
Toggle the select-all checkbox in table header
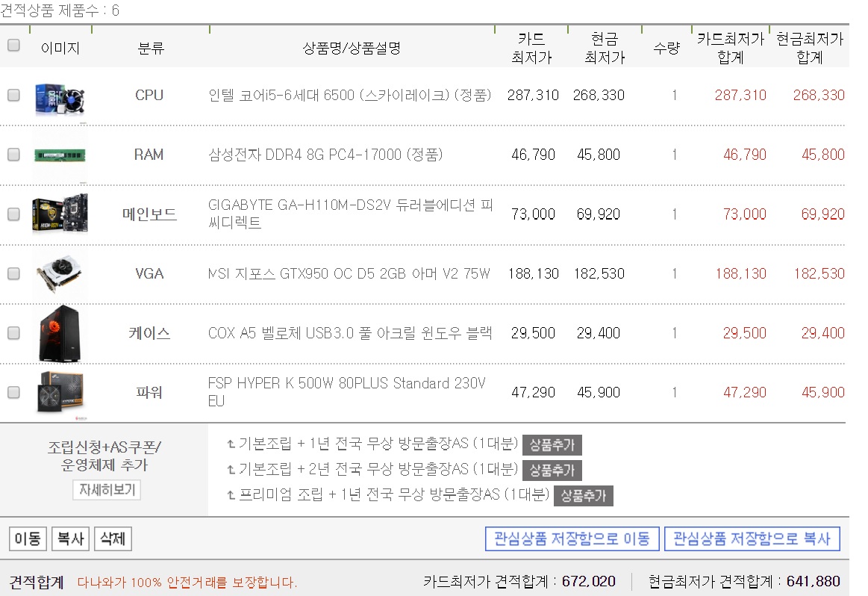pyautogui.click(x=13, y=45)
